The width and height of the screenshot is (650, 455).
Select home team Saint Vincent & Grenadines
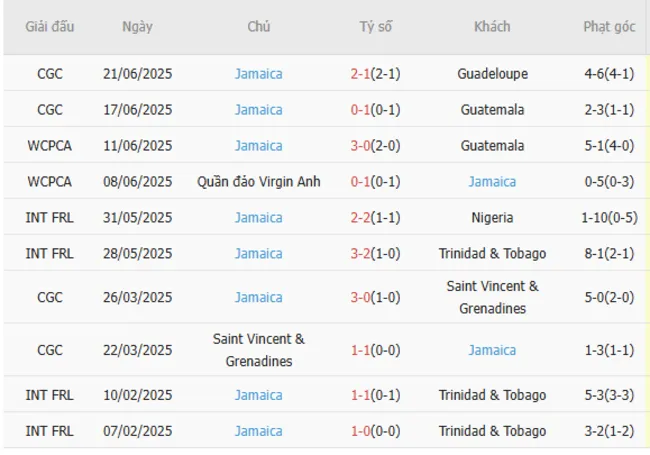point(258,350)
